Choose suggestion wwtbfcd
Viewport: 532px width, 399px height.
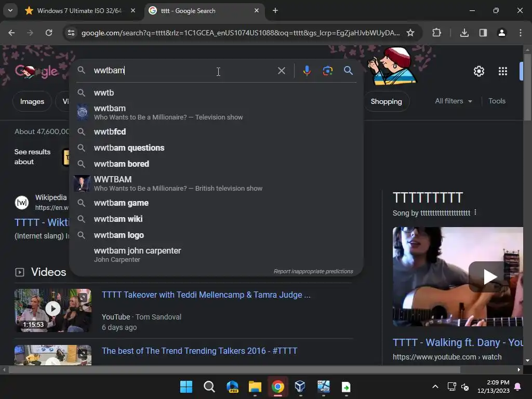216,131
